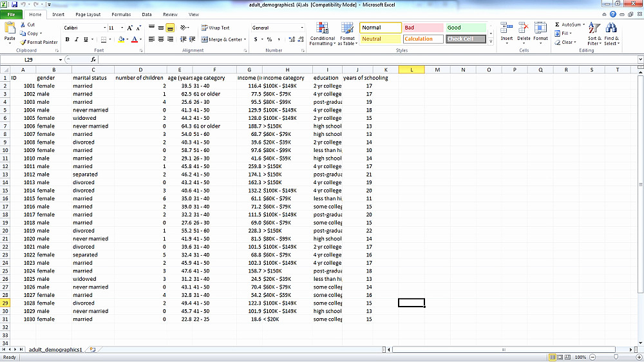Switch to View tab
Viewport: 644px width, 362px height.
(194, 14)
